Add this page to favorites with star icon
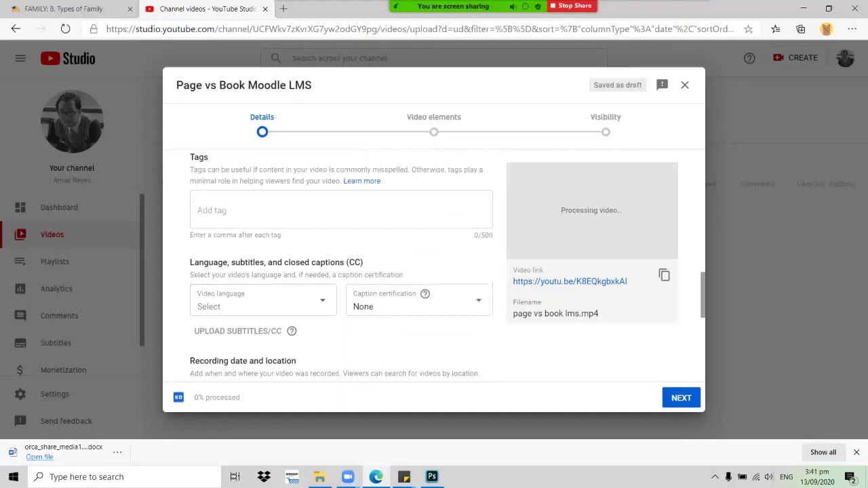 [748, 29]
